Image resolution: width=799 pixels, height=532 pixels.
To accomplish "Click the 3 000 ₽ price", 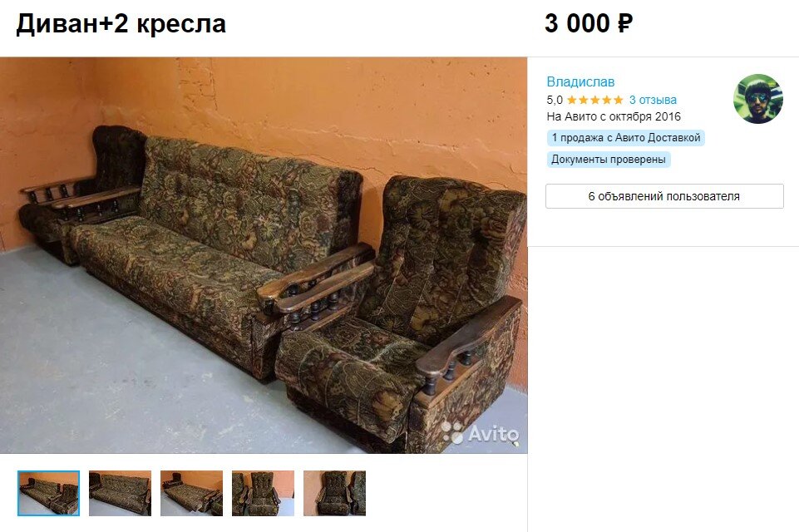I will click(589, 23).
